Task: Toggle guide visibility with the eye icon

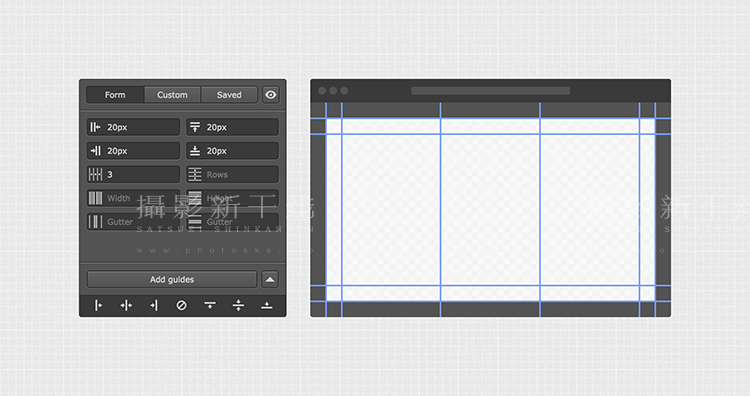Action: (x=271, y=95)
